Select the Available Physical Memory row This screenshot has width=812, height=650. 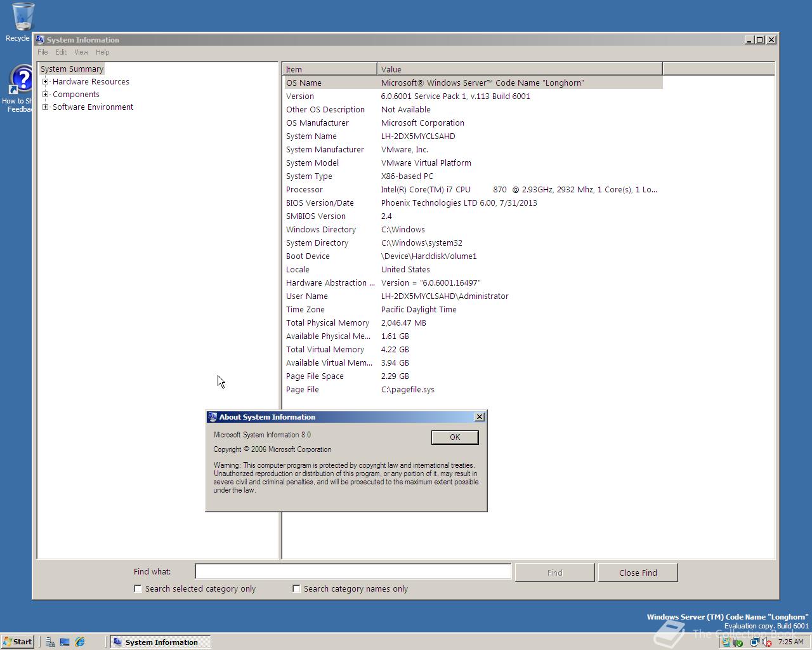tap(473, 336)
